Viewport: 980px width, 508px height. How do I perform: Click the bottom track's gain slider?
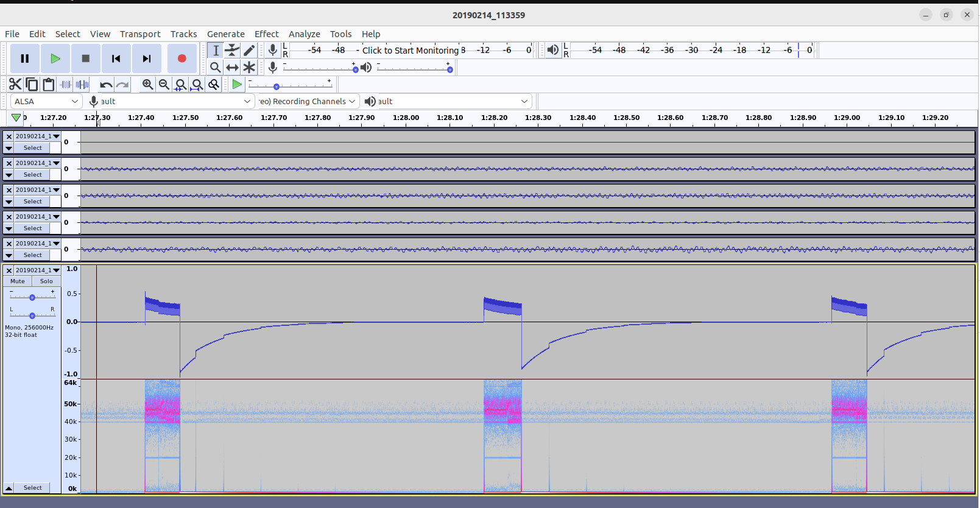pos(32,297)
